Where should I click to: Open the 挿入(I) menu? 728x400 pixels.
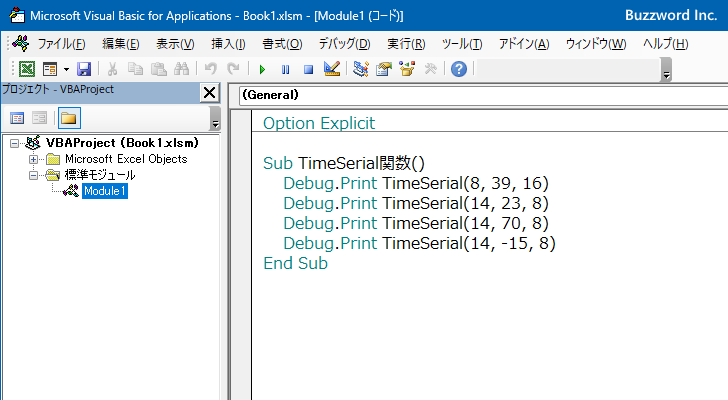[228, 44]
